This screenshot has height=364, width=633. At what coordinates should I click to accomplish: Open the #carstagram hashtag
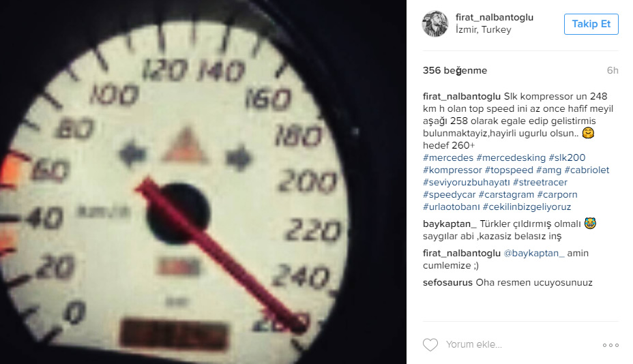506,194
